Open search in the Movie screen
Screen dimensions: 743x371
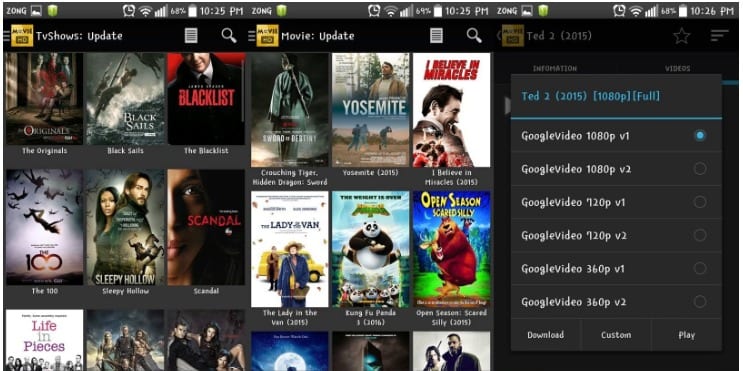tap(474, 36)
